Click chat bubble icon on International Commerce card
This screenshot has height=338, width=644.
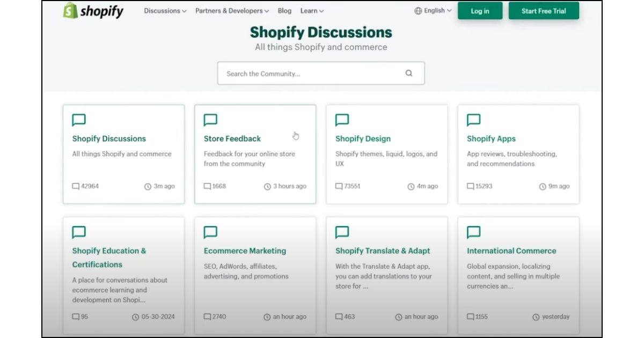(473, 232)
